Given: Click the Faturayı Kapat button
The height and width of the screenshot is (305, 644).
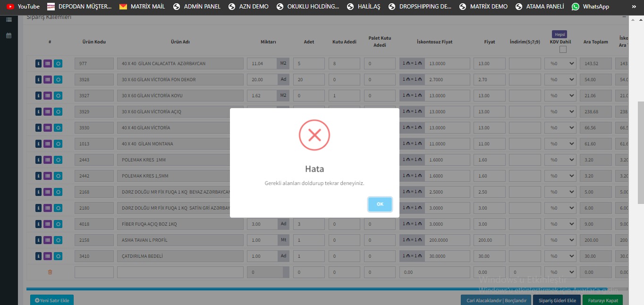Looking at the screenshot, I should tap(602, 300).
